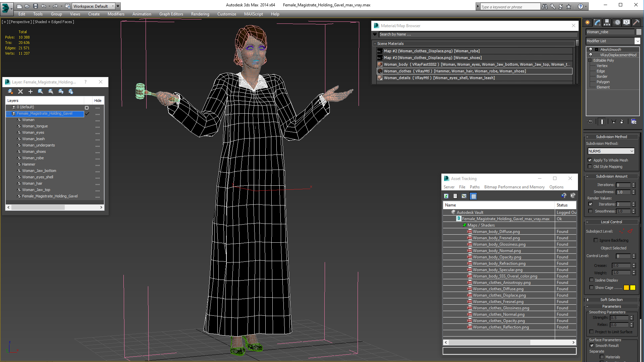Open the Animation menu

tap(142, 14)
